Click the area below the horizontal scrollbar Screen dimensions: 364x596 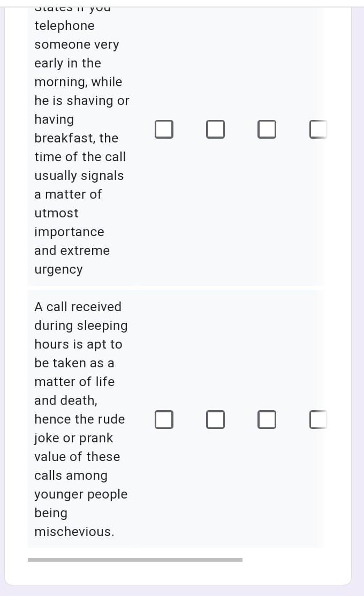(x=177, y=578)
